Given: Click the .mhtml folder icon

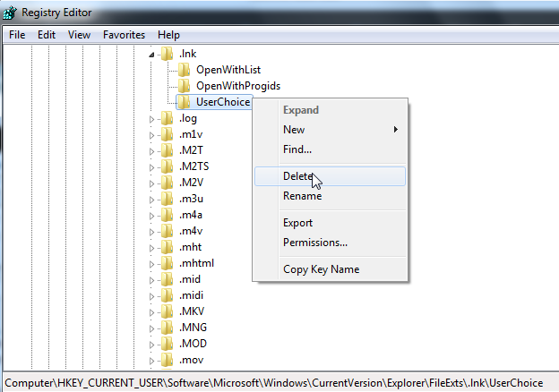Looking at the screenshot, I should 167,263.
